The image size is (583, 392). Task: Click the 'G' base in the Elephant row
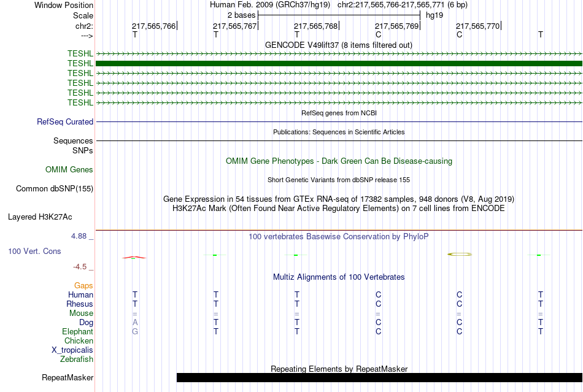135,331
